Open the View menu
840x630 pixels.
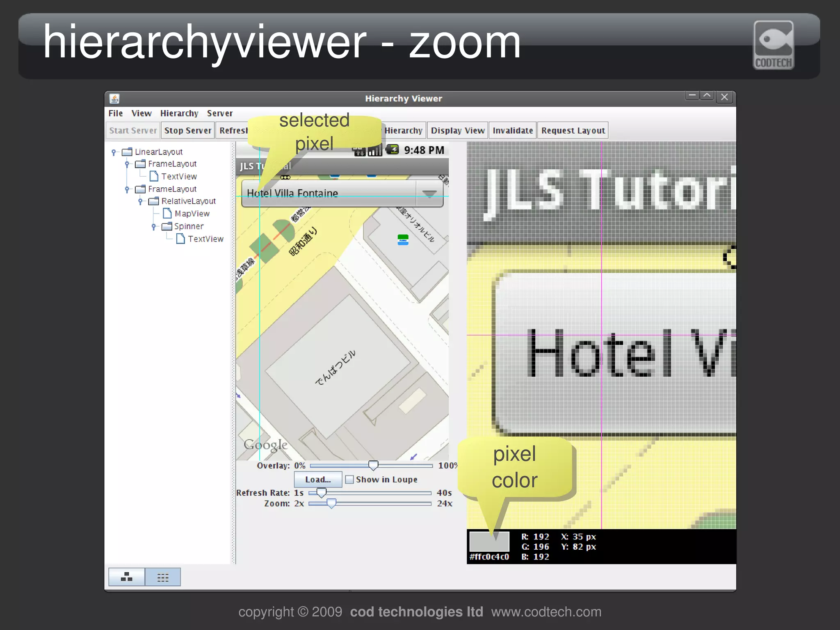142,114
